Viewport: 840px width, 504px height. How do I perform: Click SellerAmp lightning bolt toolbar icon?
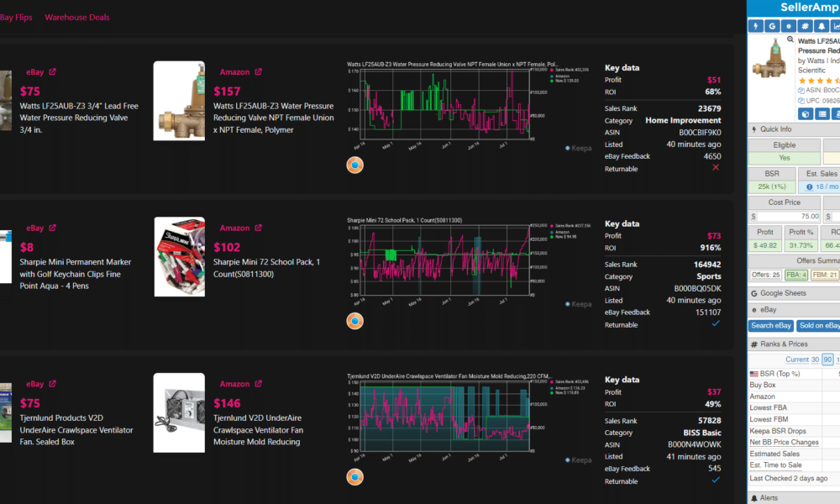click(756, 26)
